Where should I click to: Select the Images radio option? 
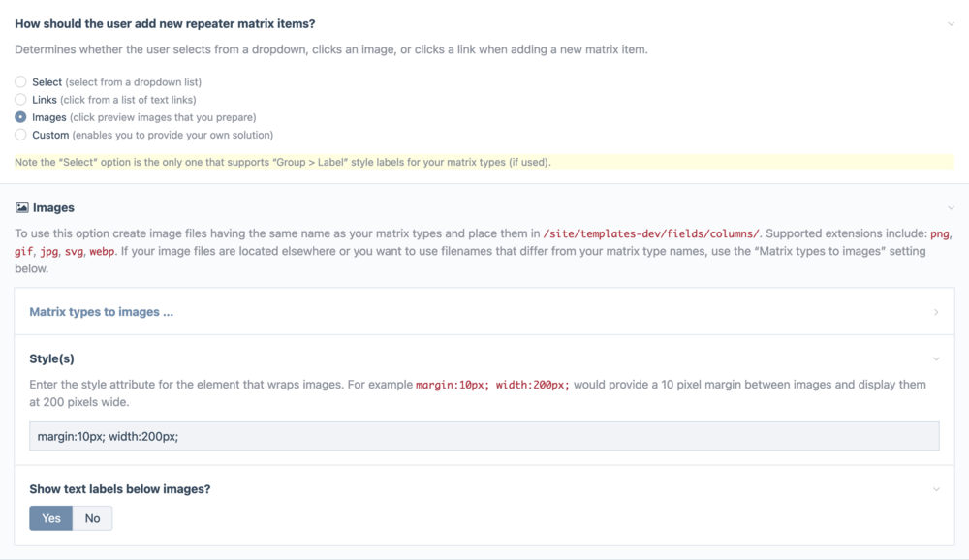(x=20, y=117)
